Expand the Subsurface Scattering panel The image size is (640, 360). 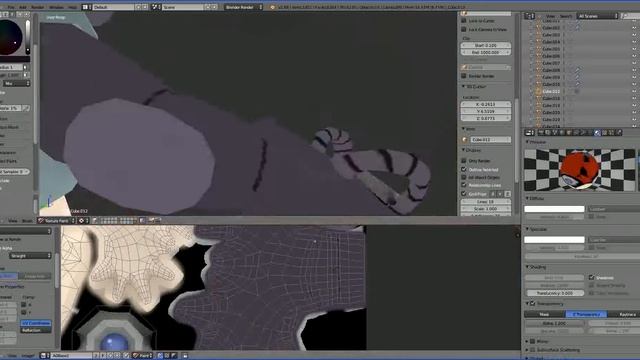tap(527, 350)
